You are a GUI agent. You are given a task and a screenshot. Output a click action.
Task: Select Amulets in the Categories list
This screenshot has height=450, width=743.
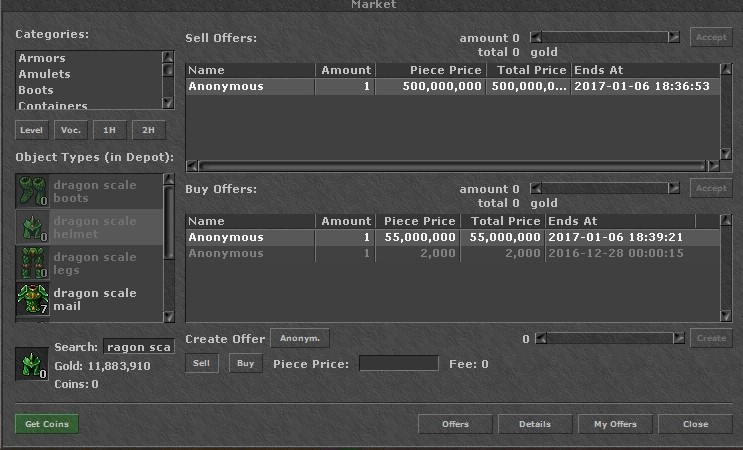[x=44, y=74]
